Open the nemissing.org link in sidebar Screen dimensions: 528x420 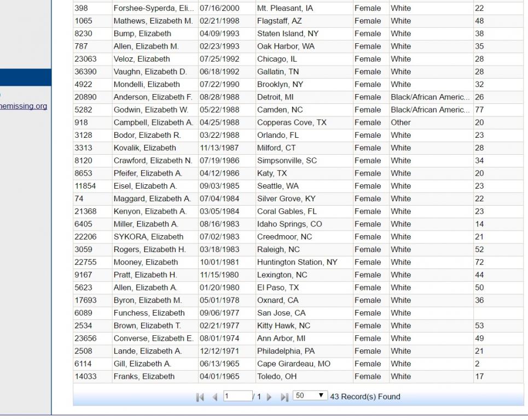[24, 106]
